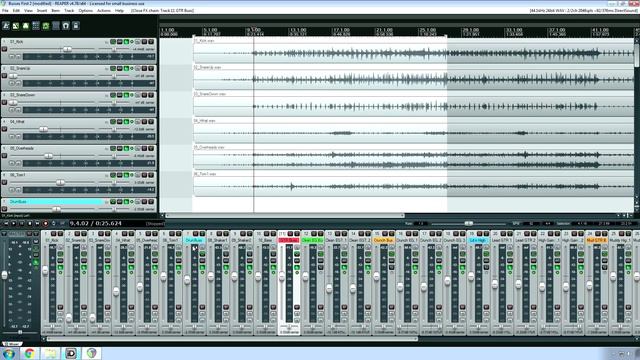Image resolution: width=640 pixels, height=360 pixels.
Task: Open FX button on GTR Bus mixer strip
Action: click(x=297, y=267)
